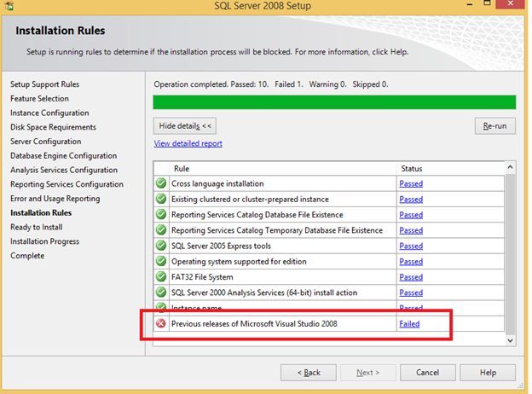The height and width of the screenshot is (394, 532).
Task: Click the rules list scroll down arrow
Action: pyautogui.click(x=510, y=340)
